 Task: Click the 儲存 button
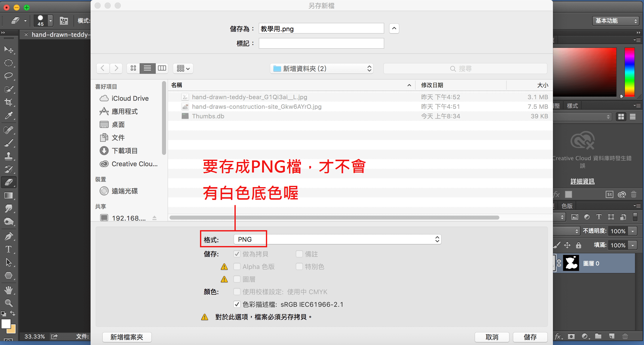[x=530, y=337]
